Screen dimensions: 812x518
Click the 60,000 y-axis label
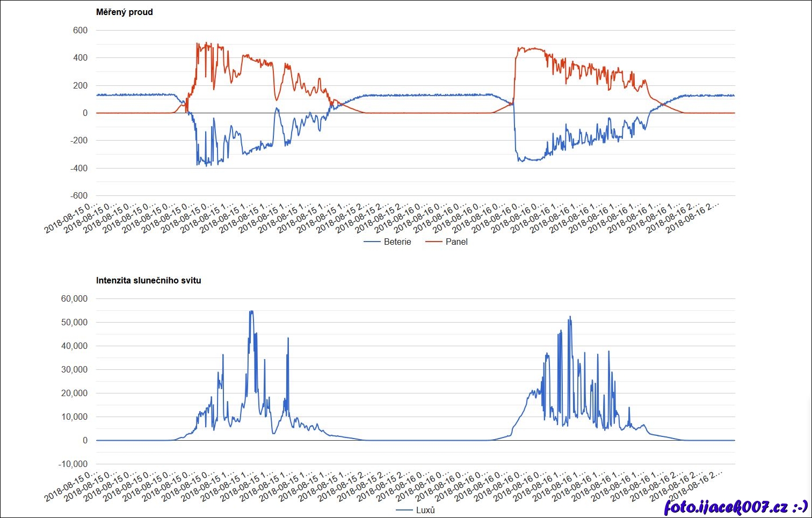[74, 298]
